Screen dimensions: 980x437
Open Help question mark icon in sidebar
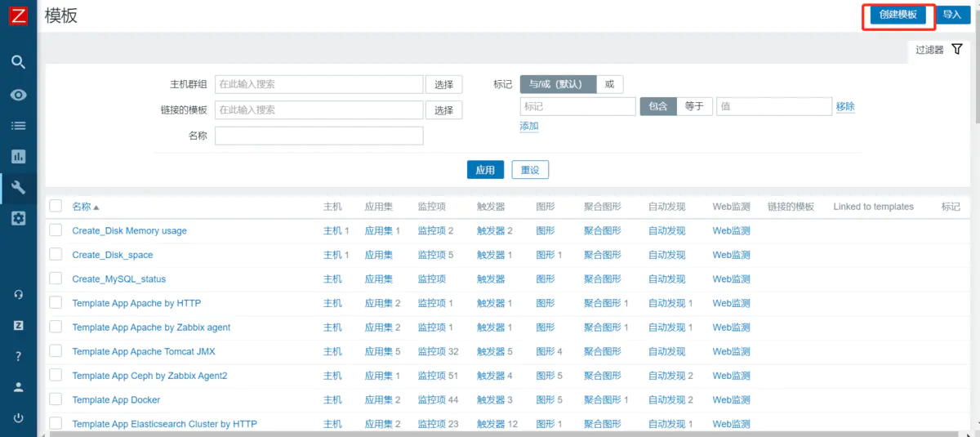pos(18,356)
